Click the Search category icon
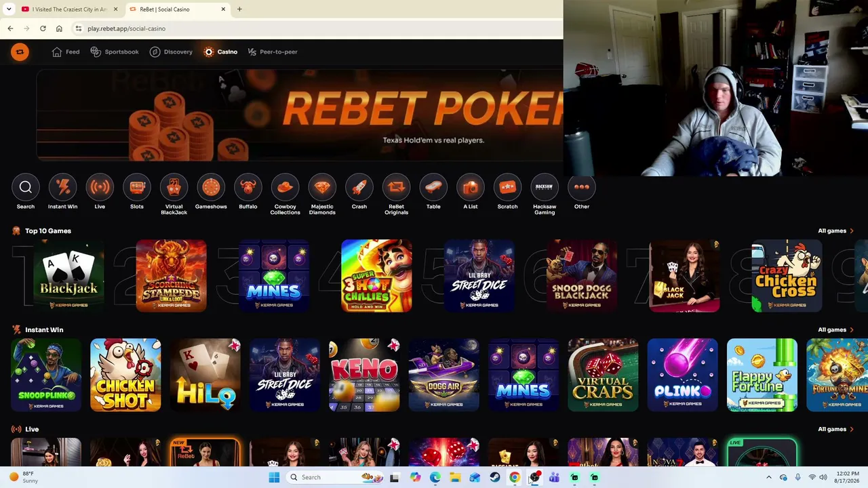868x488 pixels. coord(25,187)
